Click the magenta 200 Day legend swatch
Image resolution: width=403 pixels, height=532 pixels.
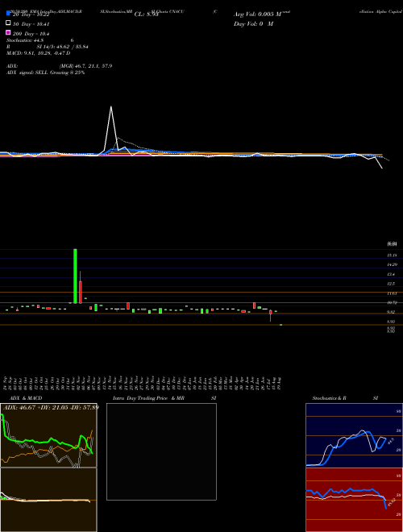[x=8, y=32]
